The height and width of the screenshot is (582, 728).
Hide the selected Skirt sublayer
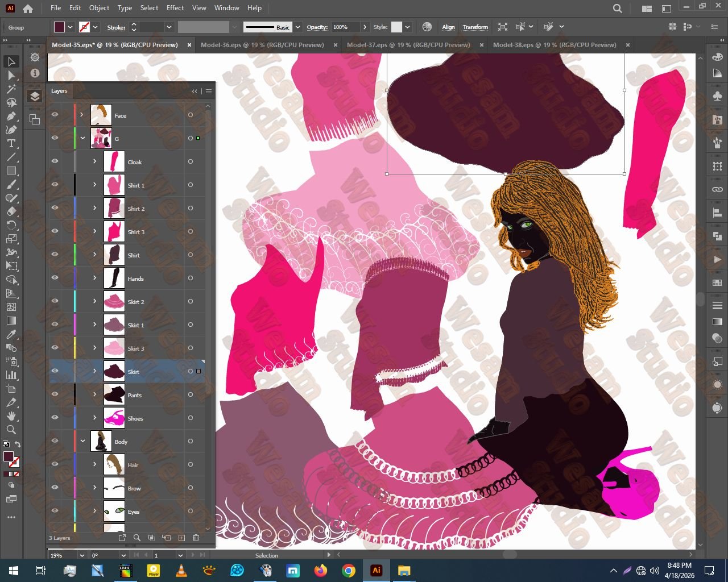[55, 371]
